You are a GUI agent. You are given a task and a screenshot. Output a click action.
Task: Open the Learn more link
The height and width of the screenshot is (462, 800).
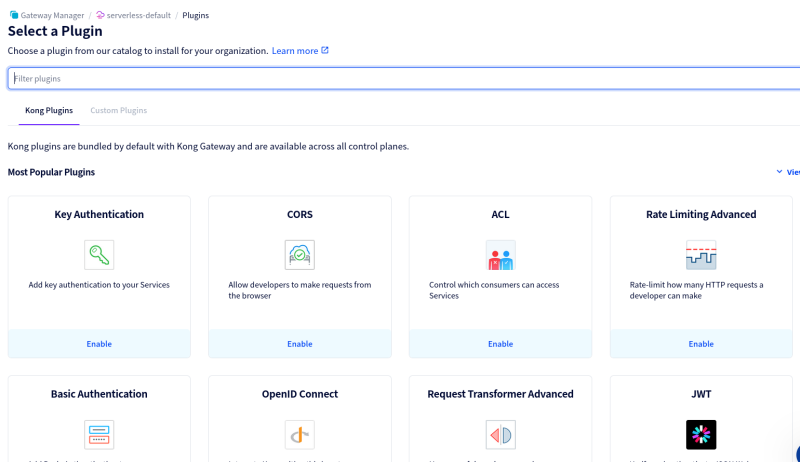294,50
